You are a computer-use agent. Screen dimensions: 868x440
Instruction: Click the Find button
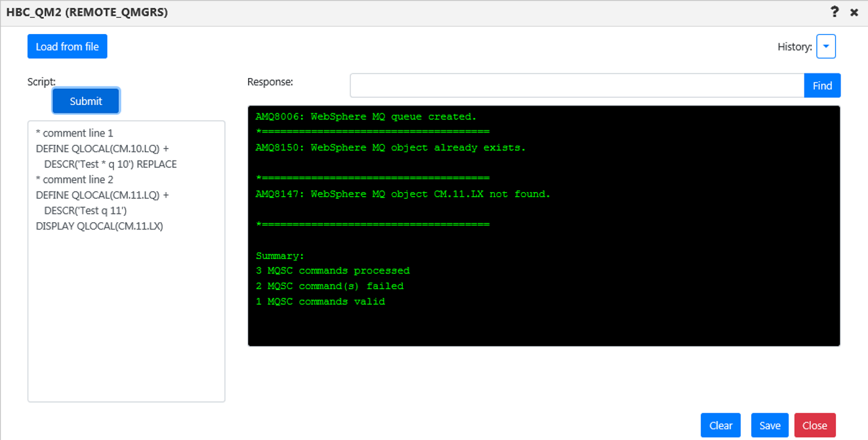822,85
